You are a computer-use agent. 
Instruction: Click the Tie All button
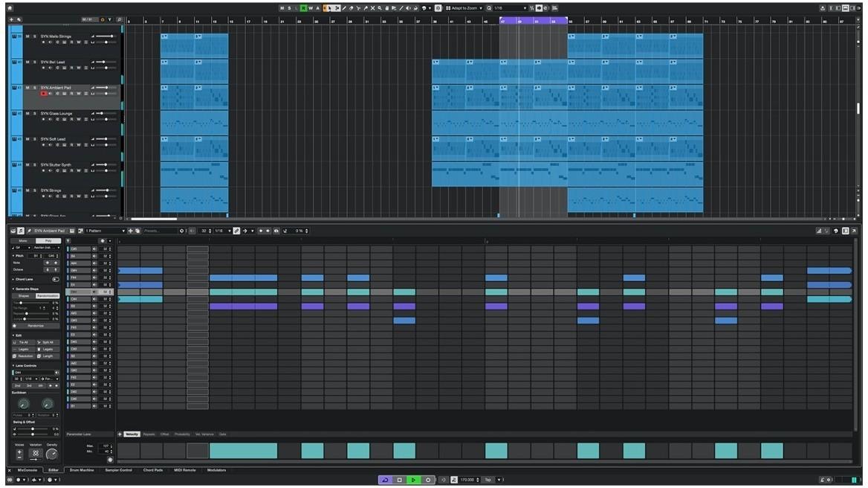(x=22, y=342)
